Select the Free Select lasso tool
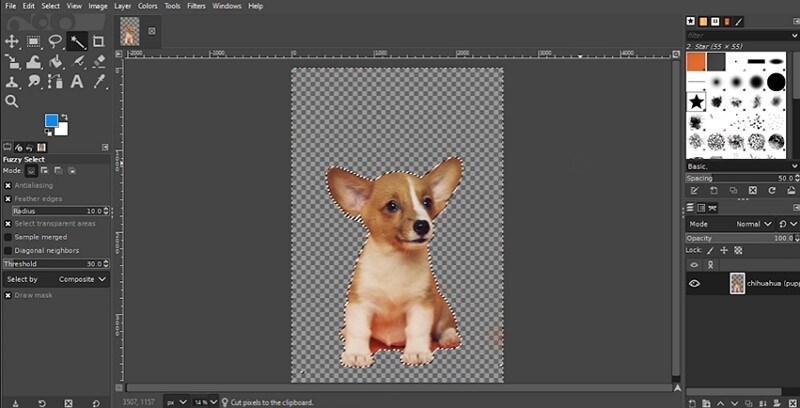The image size is (800, 408). coord(55,41)
